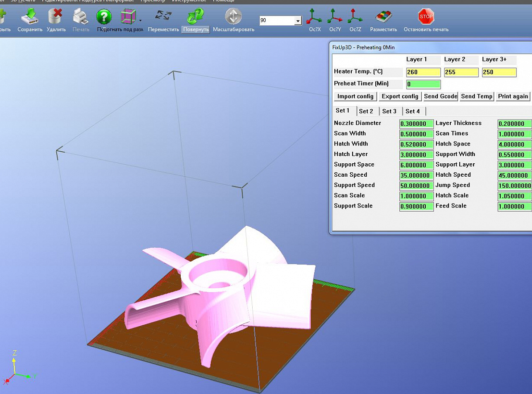Click the Layer Thickness value field
The image size is (532, 394).
514,124
